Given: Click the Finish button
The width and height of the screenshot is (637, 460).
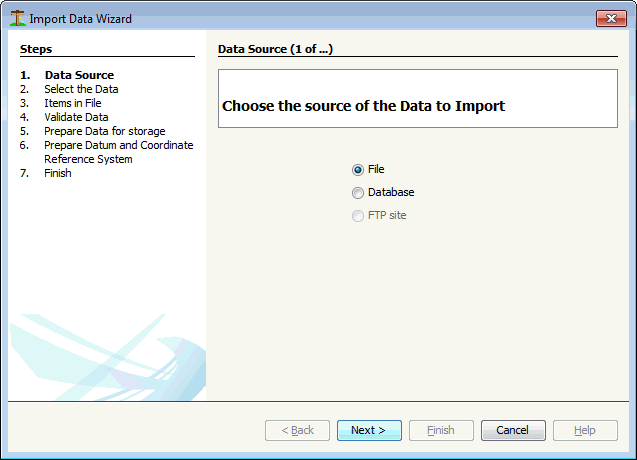Looking at the screenshot, I should [441, 430].
